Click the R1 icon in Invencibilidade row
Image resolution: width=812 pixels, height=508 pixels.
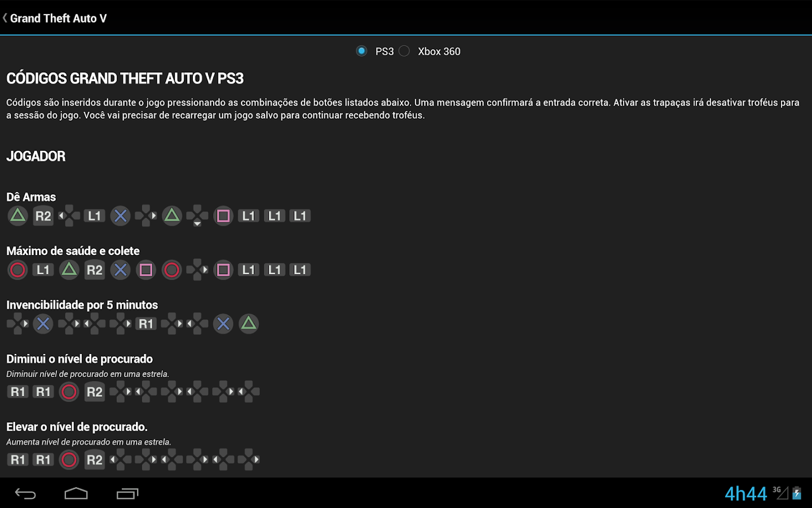point(146,324)
